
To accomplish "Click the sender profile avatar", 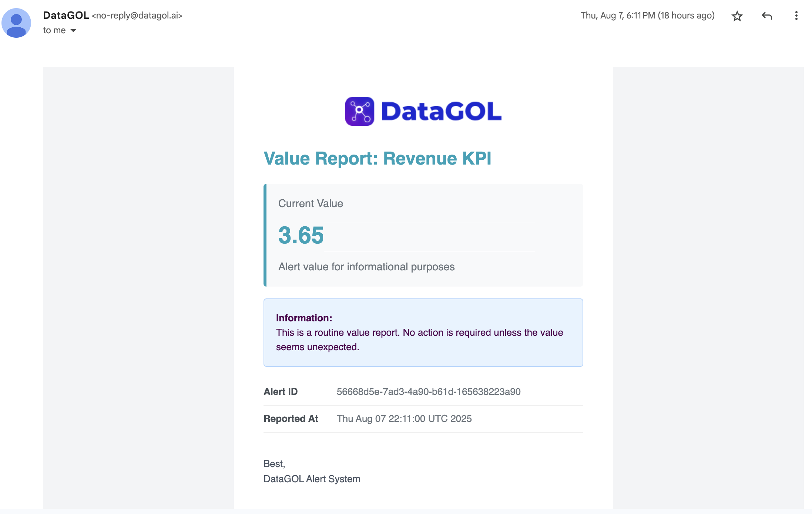I will 16,23.
